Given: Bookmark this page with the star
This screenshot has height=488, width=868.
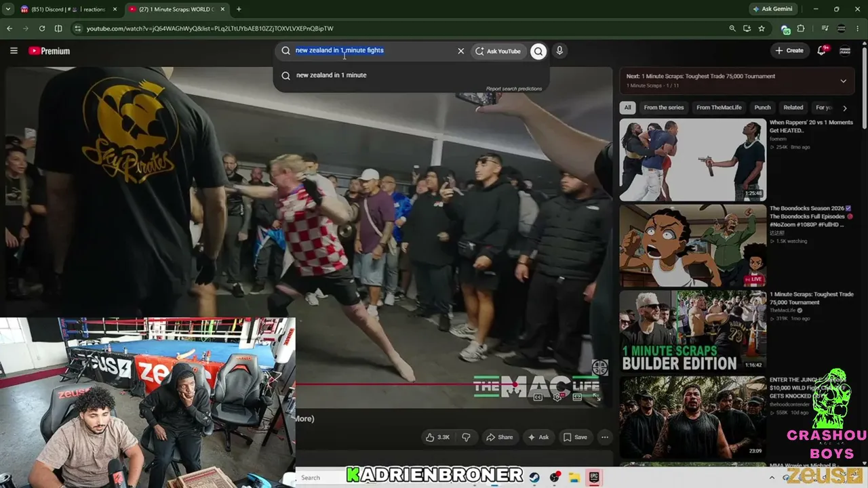Looking at the screenshot, I should 762,28.
